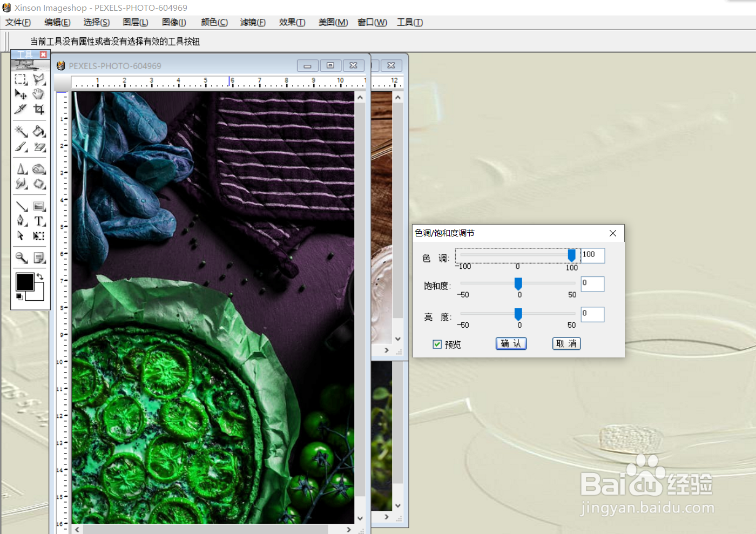Click the saturation value input field
Screen dimensions: 756x534
click(592, 284)
